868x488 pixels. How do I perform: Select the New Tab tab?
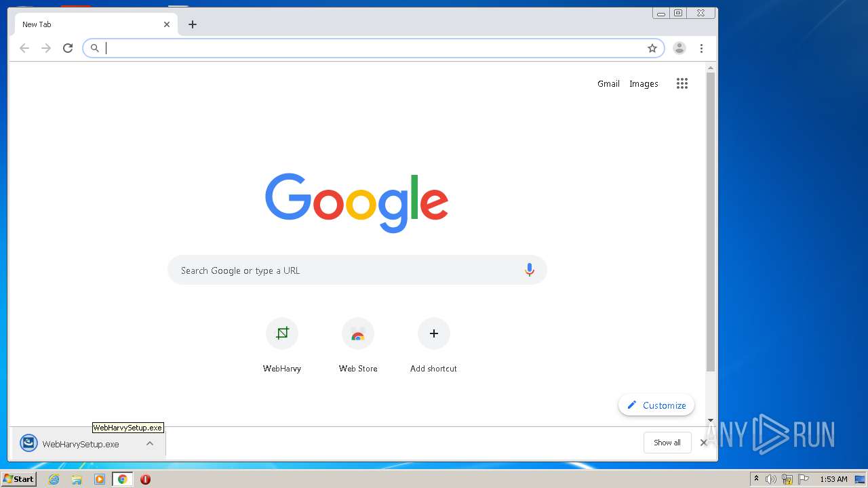pos(96,24)
